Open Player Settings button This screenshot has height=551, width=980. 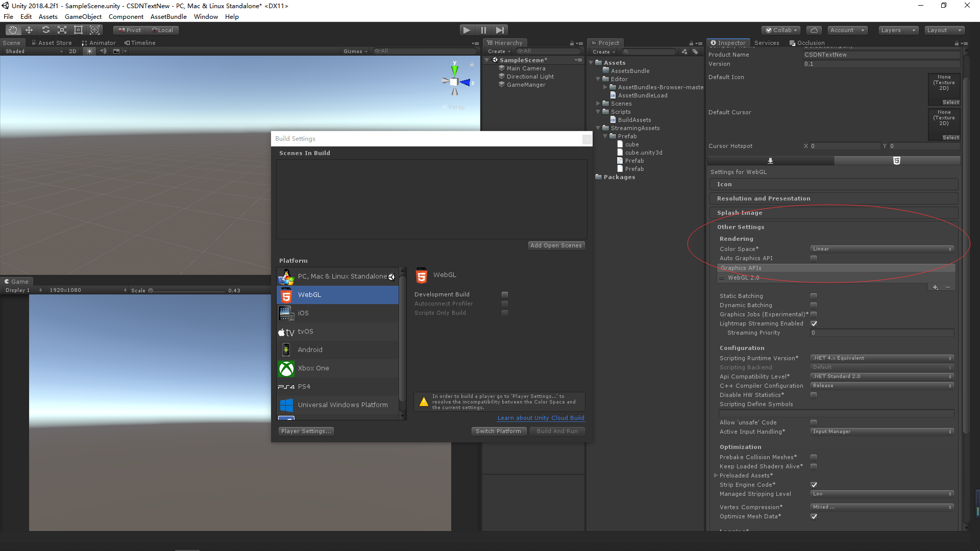[306, 431]
